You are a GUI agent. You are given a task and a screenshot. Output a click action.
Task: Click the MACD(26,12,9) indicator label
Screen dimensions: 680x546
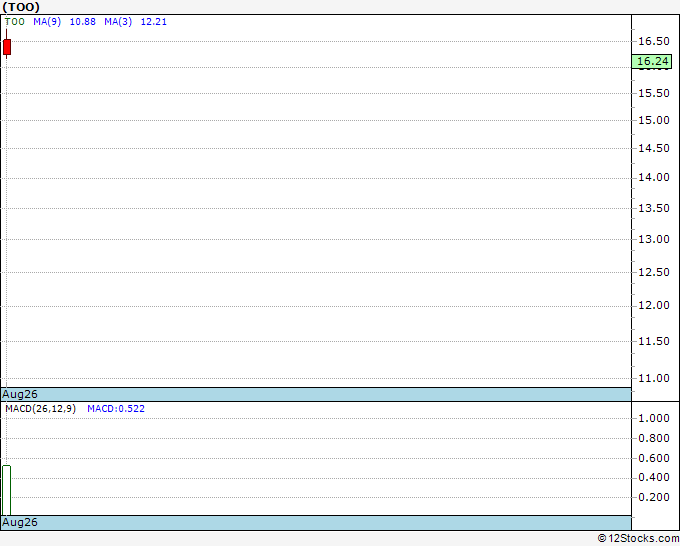click(40, 409)
